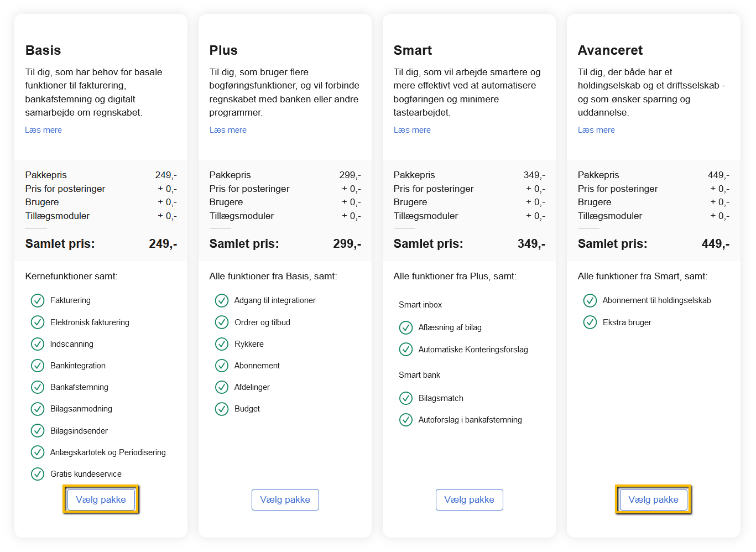Click the checkmark icon next to Adgang til integrationer
This screenshot has height=552, width=756.
(222, 300)
